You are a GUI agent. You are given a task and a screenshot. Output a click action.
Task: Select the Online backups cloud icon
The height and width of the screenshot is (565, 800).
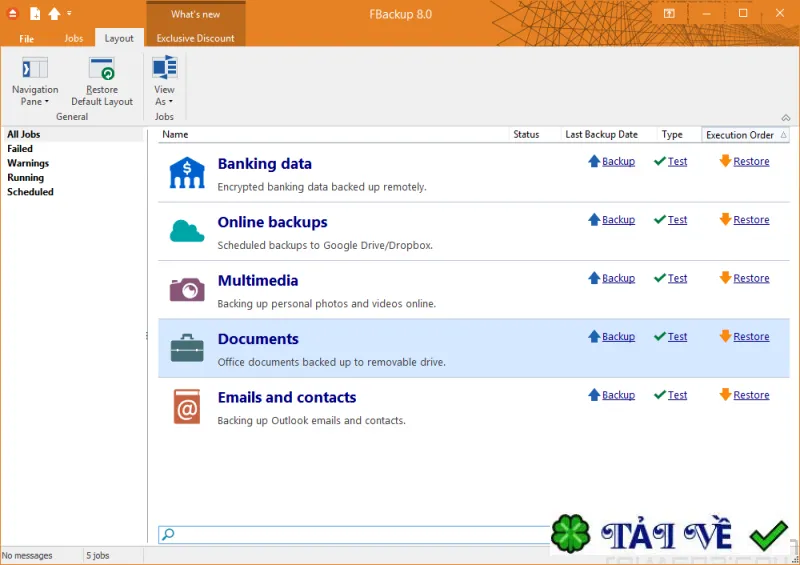pyautogui.click(x=187, y=231)
